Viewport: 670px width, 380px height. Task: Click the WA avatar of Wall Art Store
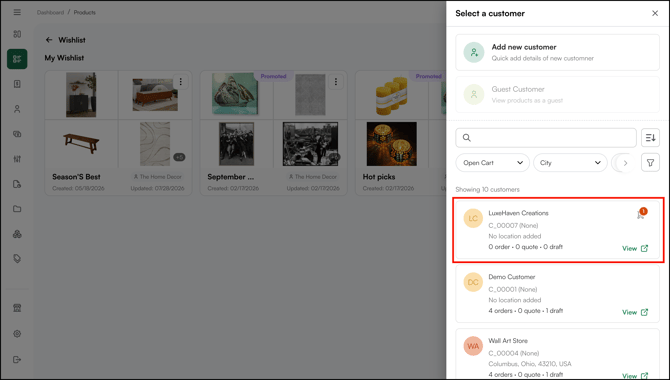coord(473,346)
